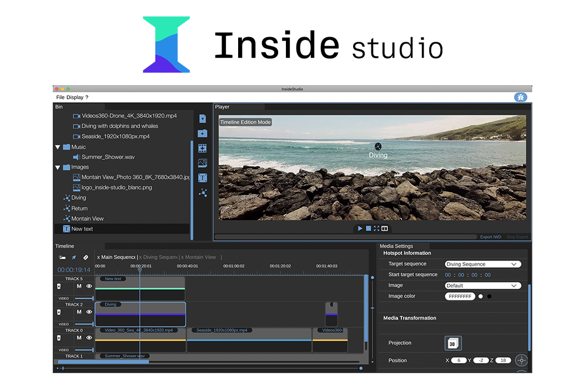Click the position target crosshair icon

[x=521, y=360]
